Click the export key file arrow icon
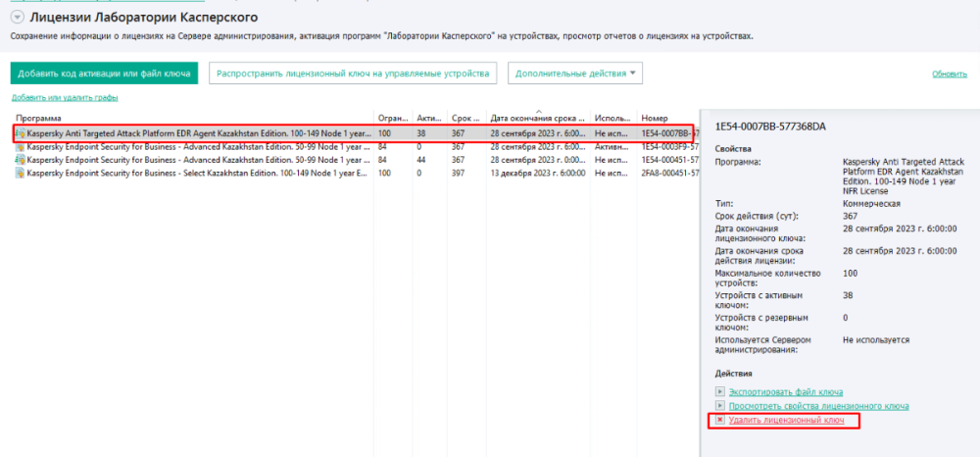 click(720, 391)
